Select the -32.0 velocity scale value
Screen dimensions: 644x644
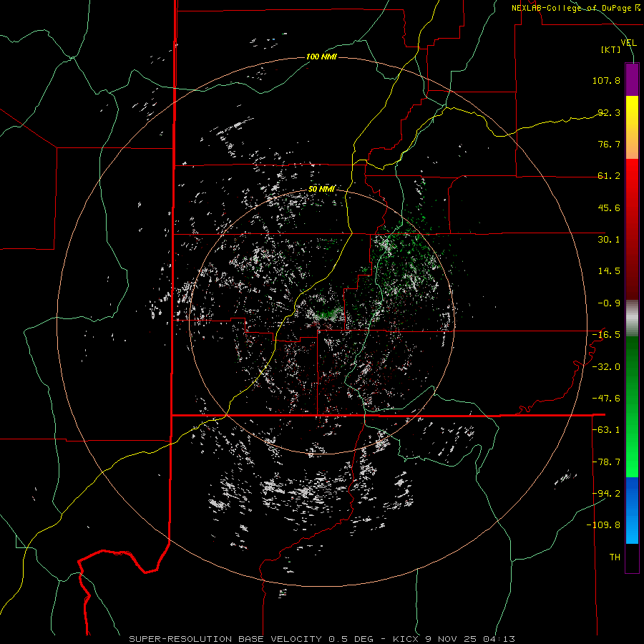click(606, 367)
